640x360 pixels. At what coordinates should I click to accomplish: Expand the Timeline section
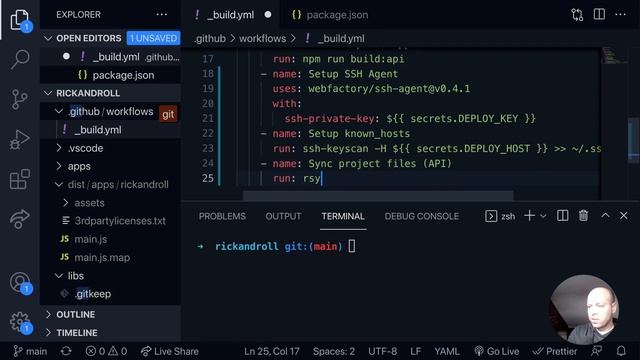(48, 333)
